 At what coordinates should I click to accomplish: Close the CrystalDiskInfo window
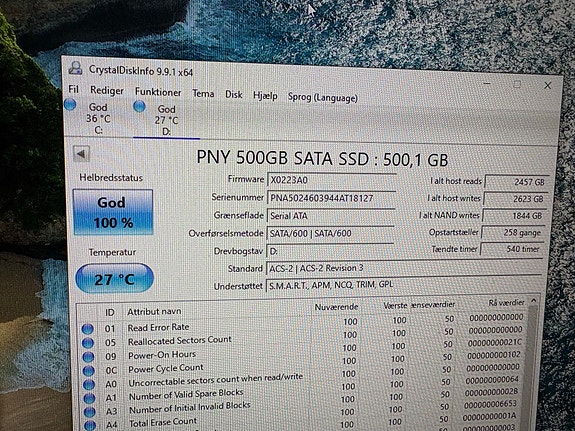(547, 85)
